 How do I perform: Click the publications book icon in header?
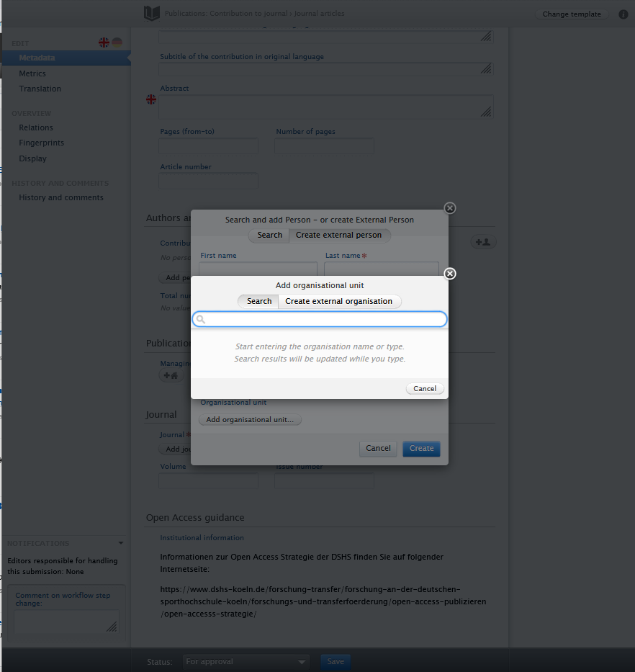pos(152,13)
